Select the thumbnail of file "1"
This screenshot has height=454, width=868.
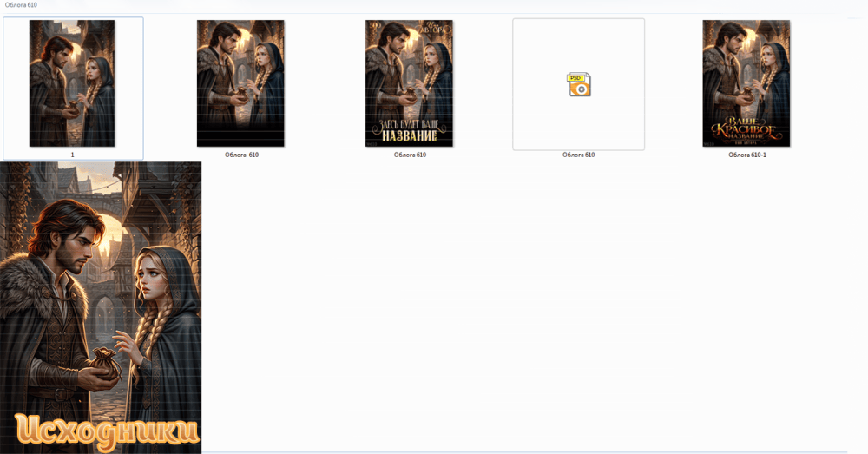tap(72, 83)
